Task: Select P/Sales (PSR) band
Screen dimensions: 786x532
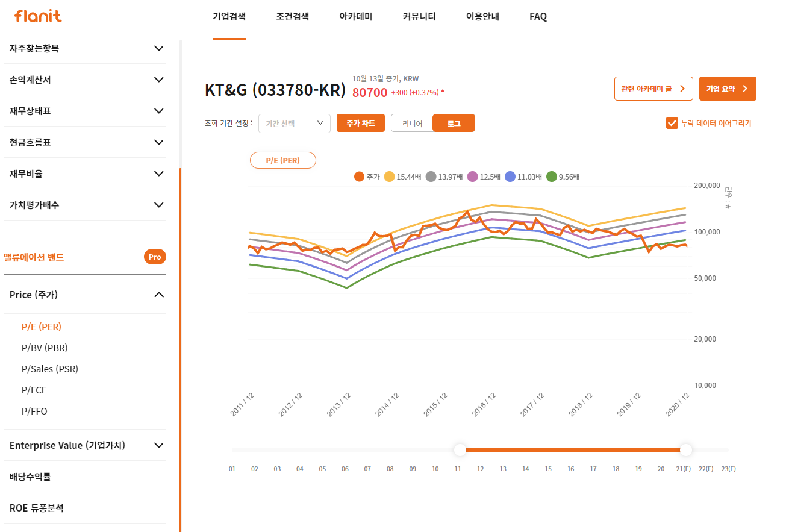Action: 50,369
